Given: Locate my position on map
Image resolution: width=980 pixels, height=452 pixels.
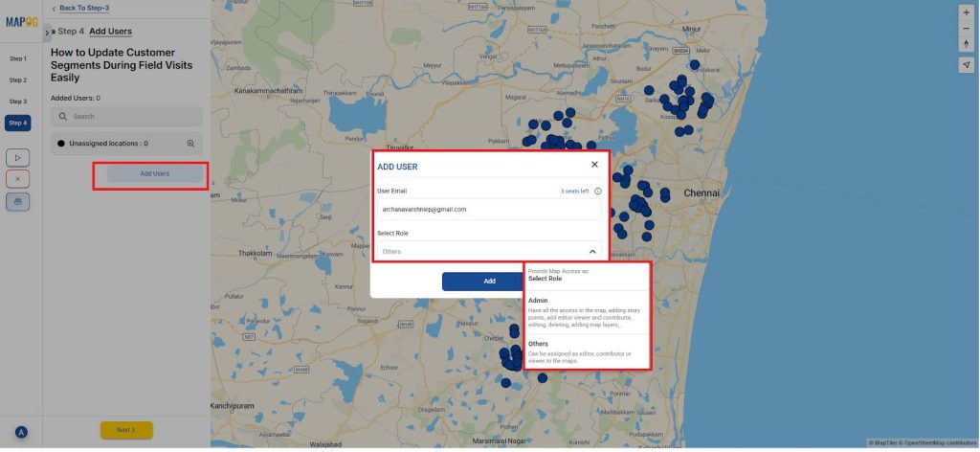Looking at the screenshot, I should (x=966, y=64).
